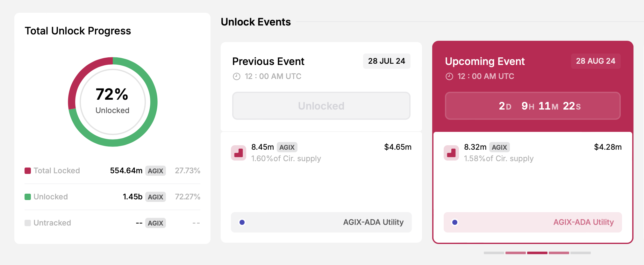The image size is (644, 265).
Task: Open the 28 JUL 24 date label
Action: (386, 61)
